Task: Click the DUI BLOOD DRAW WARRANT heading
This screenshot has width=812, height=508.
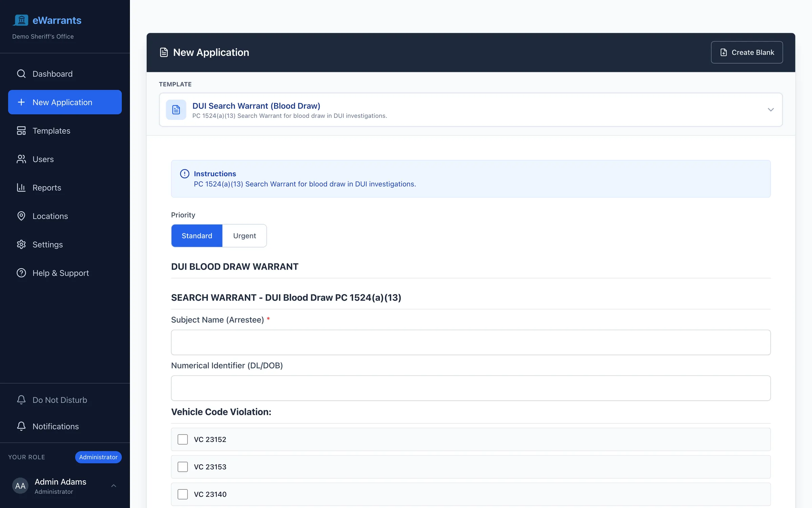Action: (x=234, y=267)
